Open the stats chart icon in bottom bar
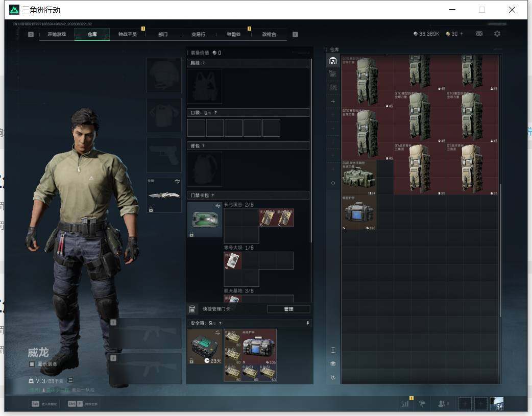 (405, 404)
